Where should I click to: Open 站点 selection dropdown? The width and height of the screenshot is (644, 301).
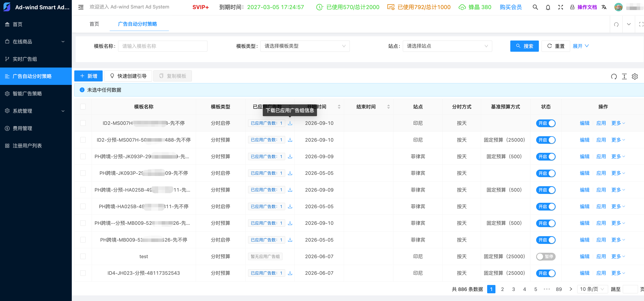coord(447,46)
